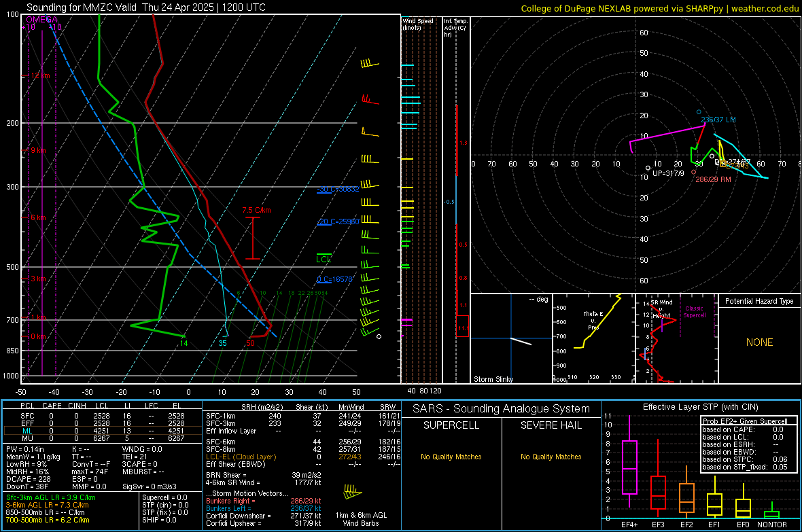Click the 700-500mb LR = 6.2 C/km line
Viewport: 802px width, 532px height.
[48, 520]
